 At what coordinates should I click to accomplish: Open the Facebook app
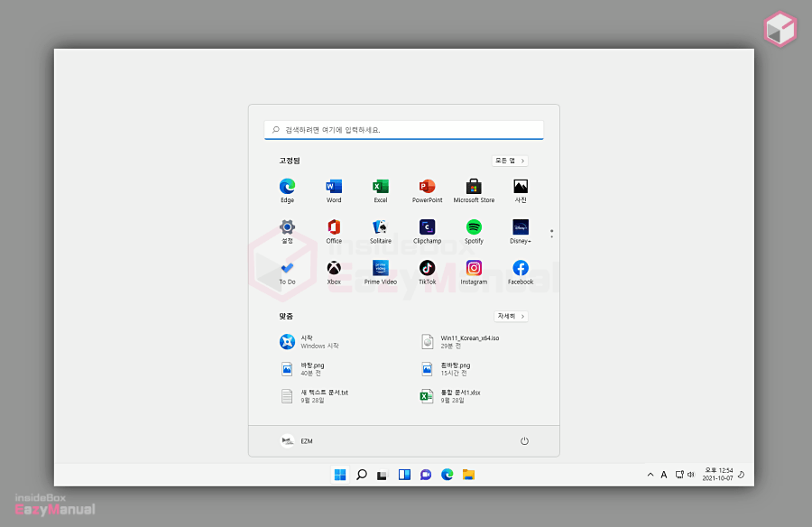click(x=521, y=273)
